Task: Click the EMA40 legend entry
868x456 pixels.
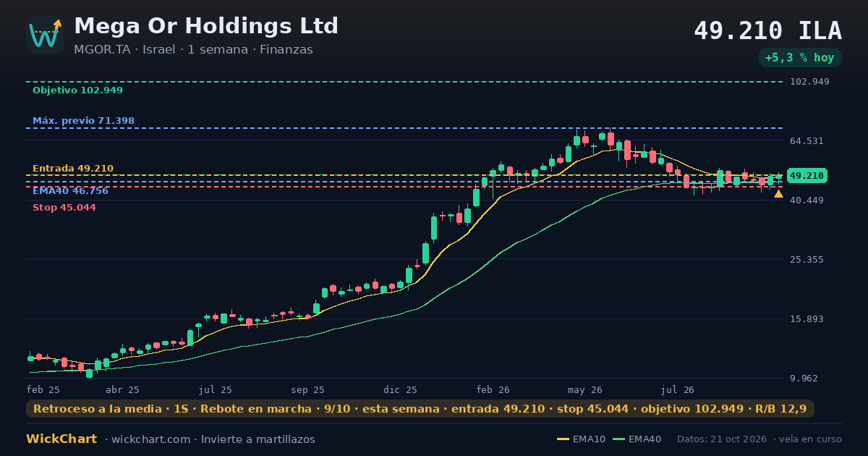Action: [637, 439]
